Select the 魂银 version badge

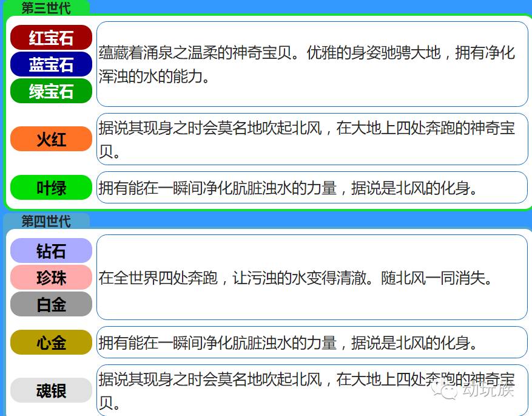pos(50,390)
